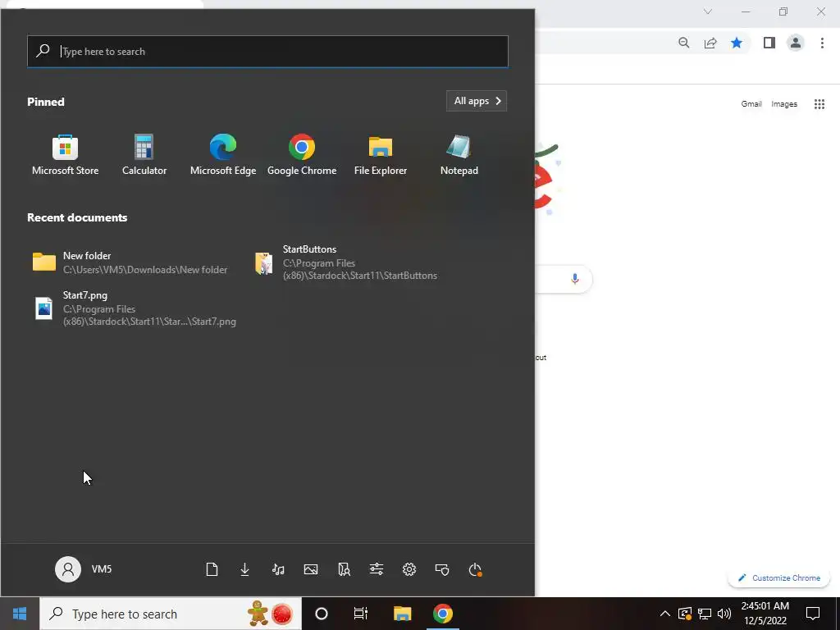Click the voice search microphone on Google
The image size is (840, 630).
point(575,279)
